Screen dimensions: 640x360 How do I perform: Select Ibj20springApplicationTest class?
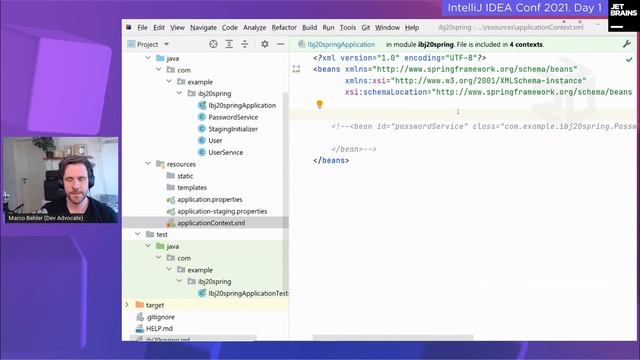(248, 293)
